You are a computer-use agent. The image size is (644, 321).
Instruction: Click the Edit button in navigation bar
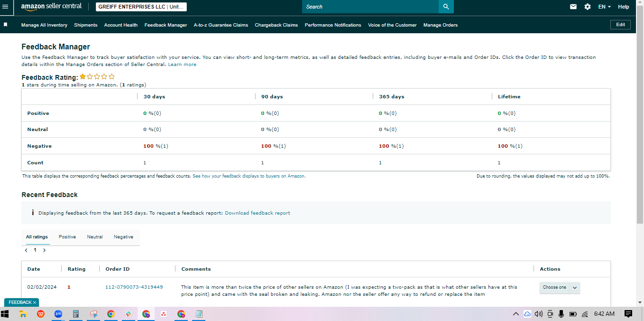[x=620, y=25]
